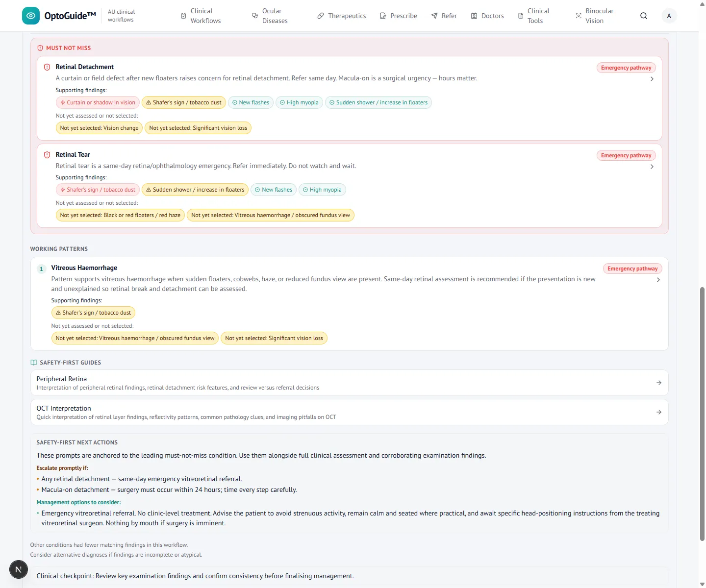The height and width of the screenshot is (588, 706).
Task: Click the page vertical scrollbar thumb
Action: point(702,414)
